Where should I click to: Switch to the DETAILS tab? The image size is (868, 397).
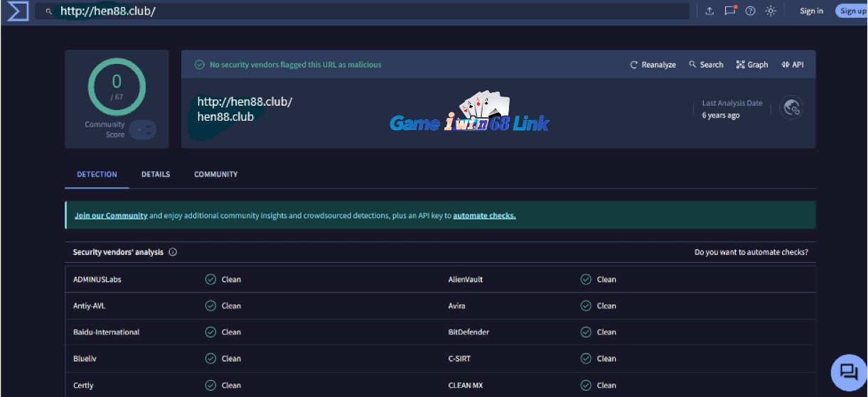click(x=156, y=174)
